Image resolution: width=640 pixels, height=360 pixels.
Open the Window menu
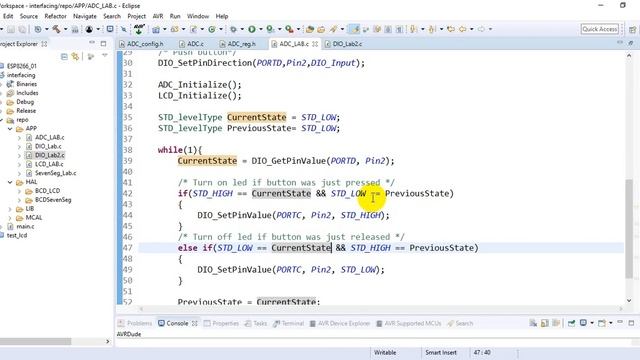point(198,16)
